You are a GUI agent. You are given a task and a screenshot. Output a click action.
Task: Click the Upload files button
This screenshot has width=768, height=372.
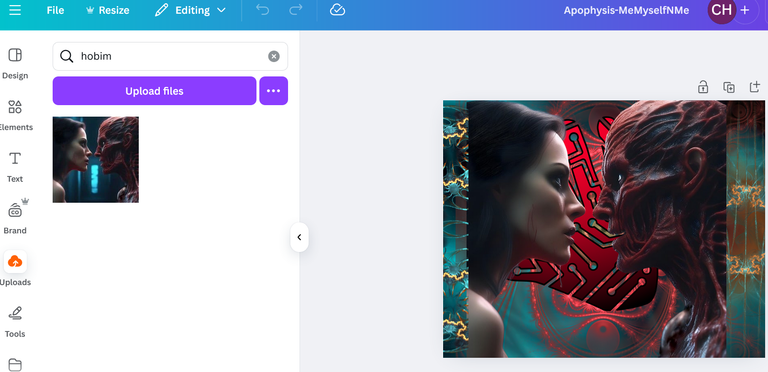tap(154, 91)
